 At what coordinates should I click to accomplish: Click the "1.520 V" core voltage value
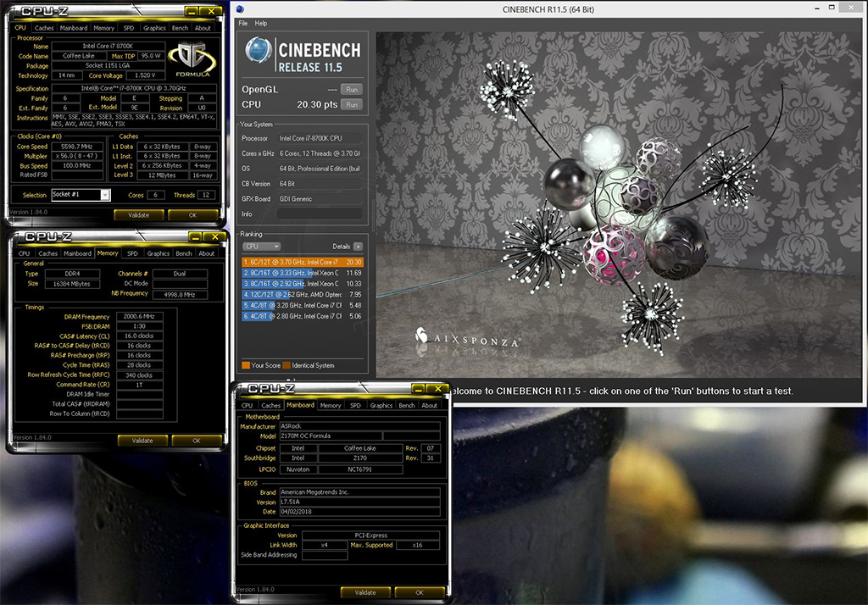[145, 75]
